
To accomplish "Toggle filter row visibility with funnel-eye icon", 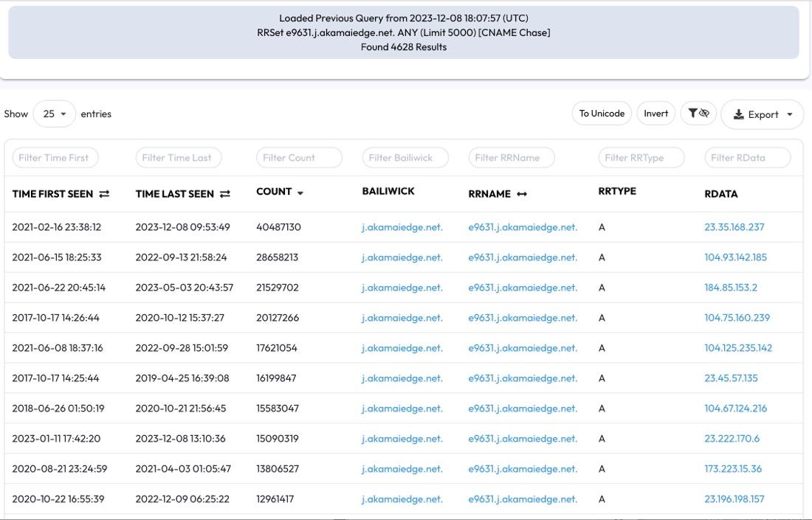I will click(698, 113).
